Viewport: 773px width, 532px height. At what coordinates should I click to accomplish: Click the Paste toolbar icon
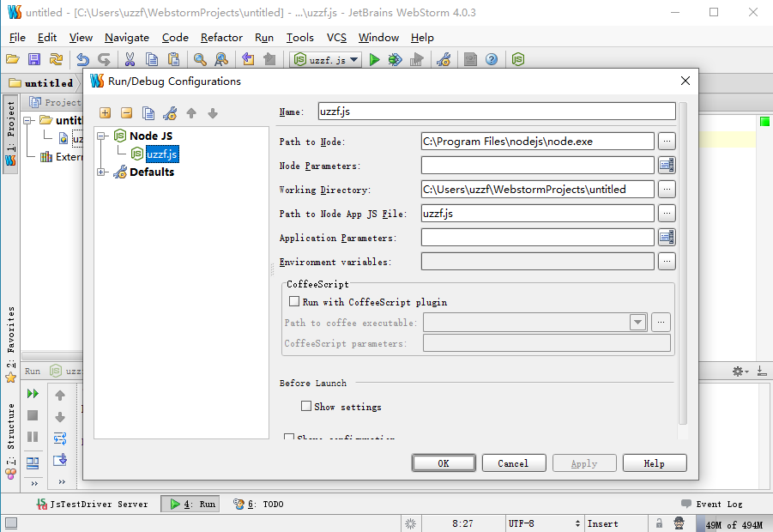[173, 60]
